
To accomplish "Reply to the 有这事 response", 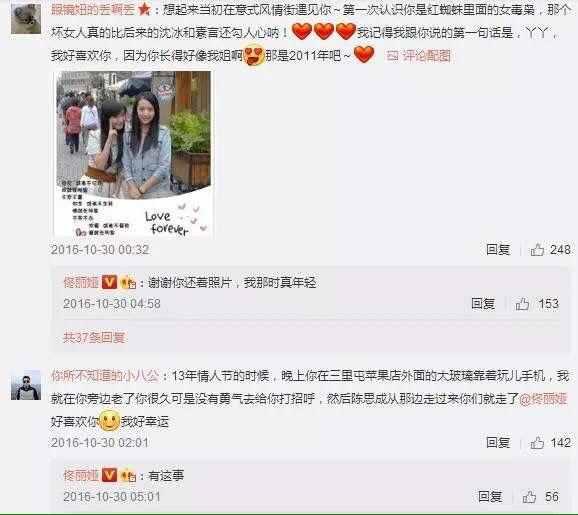I will (x=490, y=497).
